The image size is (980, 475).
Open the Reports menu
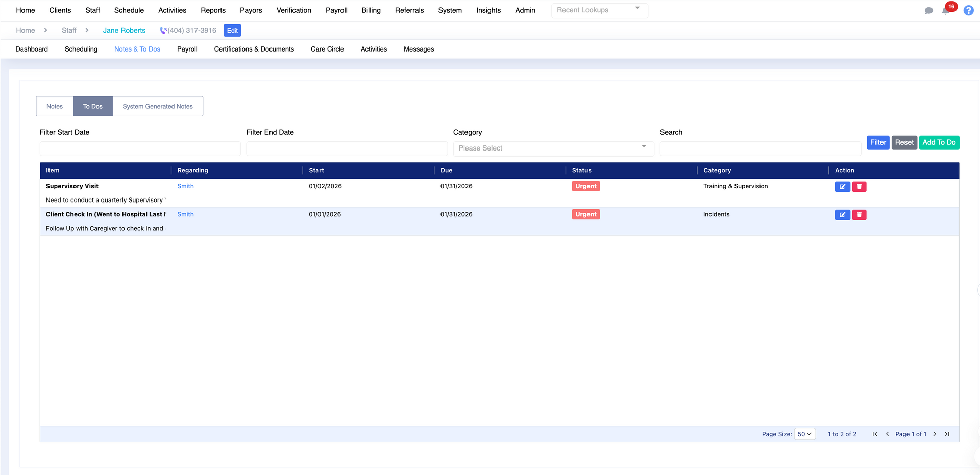click(x=213, y=10)
